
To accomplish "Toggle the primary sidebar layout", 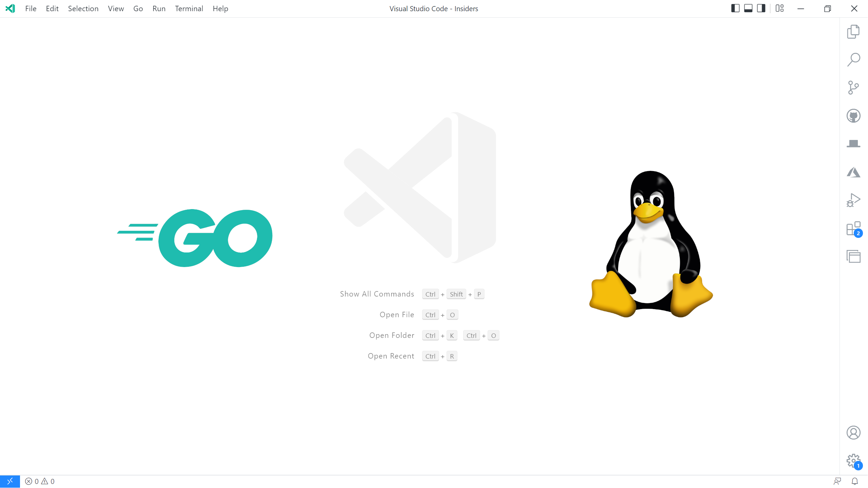I will click(x=735, y=8).
